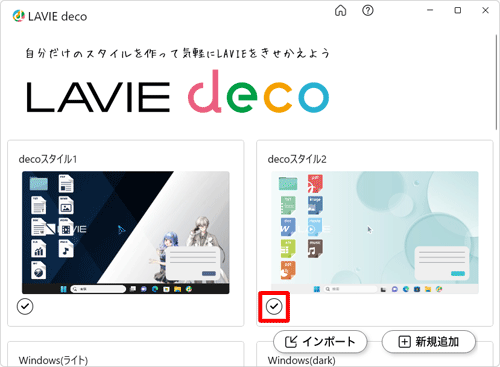Image resolution: width=500 pixels, height=367 pixels.
Task: Select the decoスタイル2 preview thumbnail
Action: pyautogui.click(x=375, y=232)
